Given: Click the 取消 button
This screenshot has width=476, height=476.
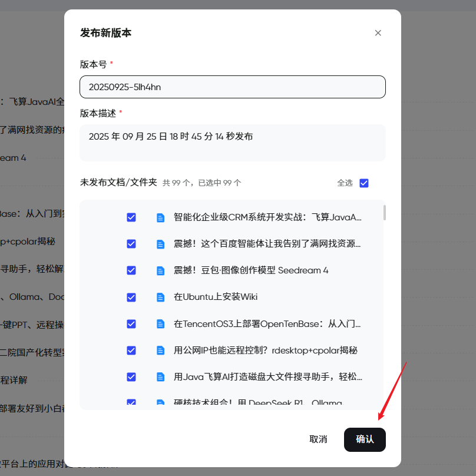Looking at the screenshot, I should coord(318,439).
